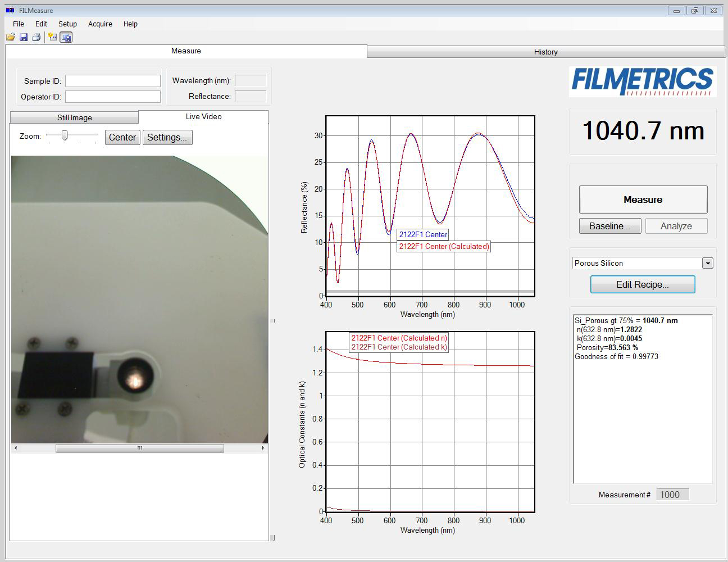Image resolution: width=728 pixels, height=562 pixels.
Task: Expand the Porous Silicon recipe dropdown arrow
Action: click(708, 263)
